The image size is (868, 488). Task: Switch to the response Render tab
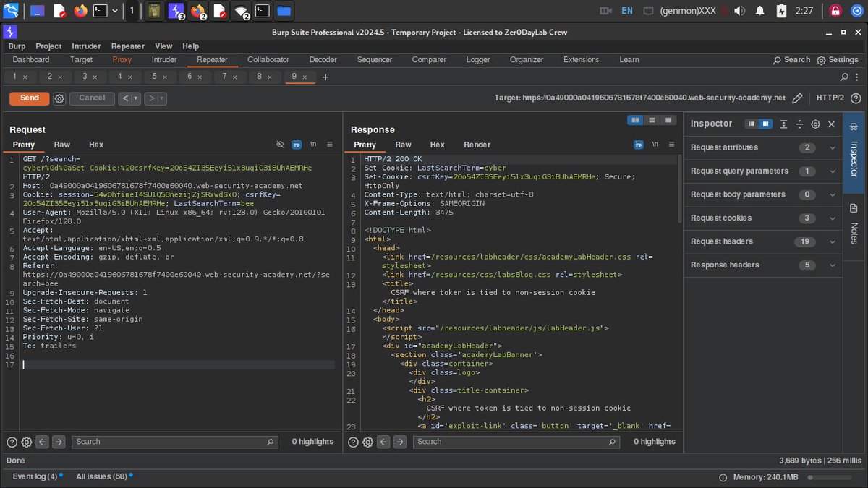point(477,145)
